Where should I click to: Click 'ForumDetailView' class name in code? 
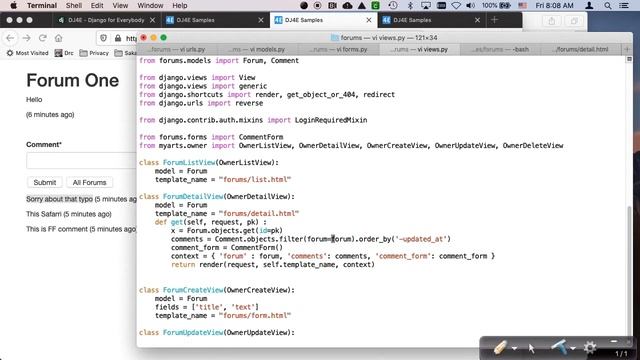[193, 196]
